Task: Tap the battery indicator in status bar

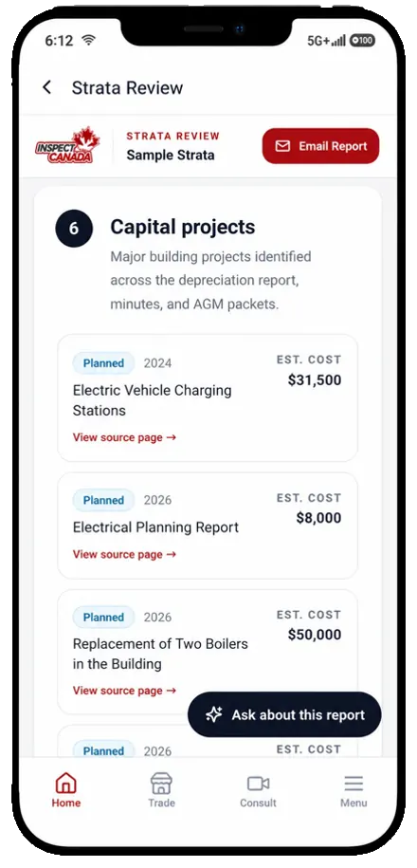Action: [362, 41]
